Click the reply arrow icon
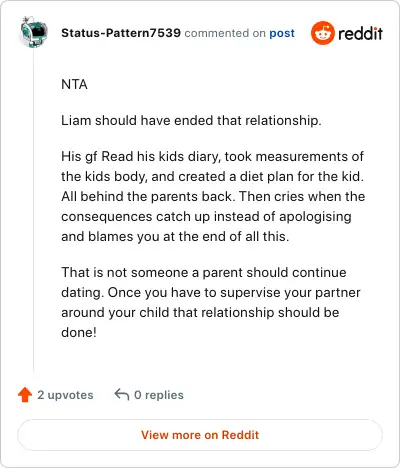Image resolution: width=400 pixels, height=468 pixels. pyautogui.click(x=122, y=394)
